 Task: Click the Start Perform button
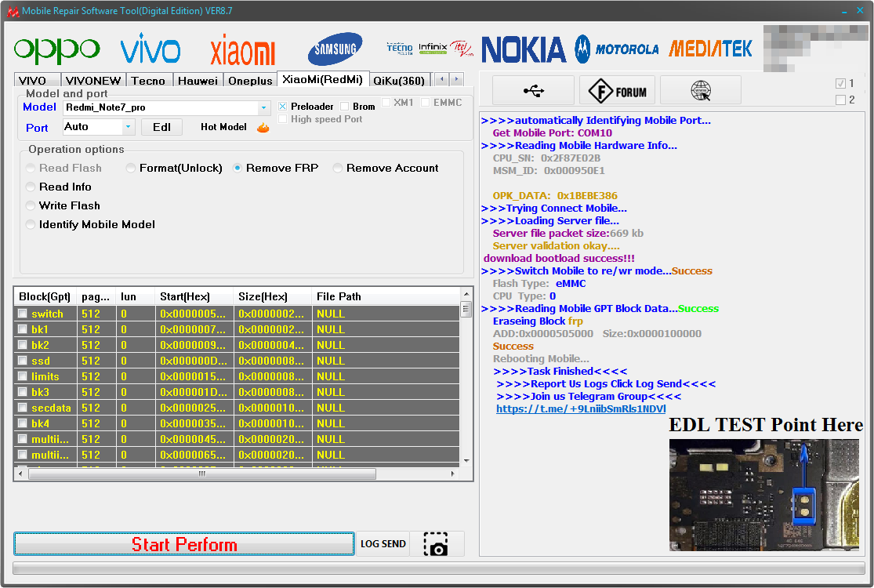(x=184, y=544)
